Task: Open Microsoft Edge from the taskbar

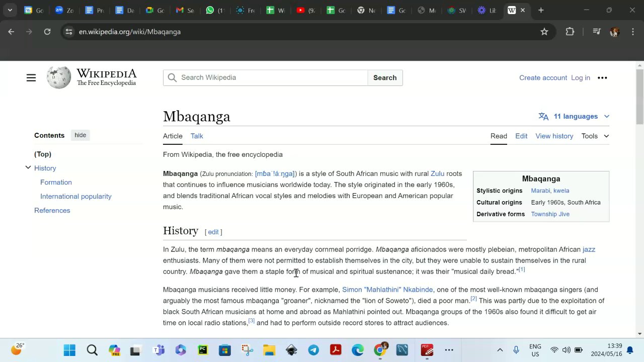Action: 358,350
